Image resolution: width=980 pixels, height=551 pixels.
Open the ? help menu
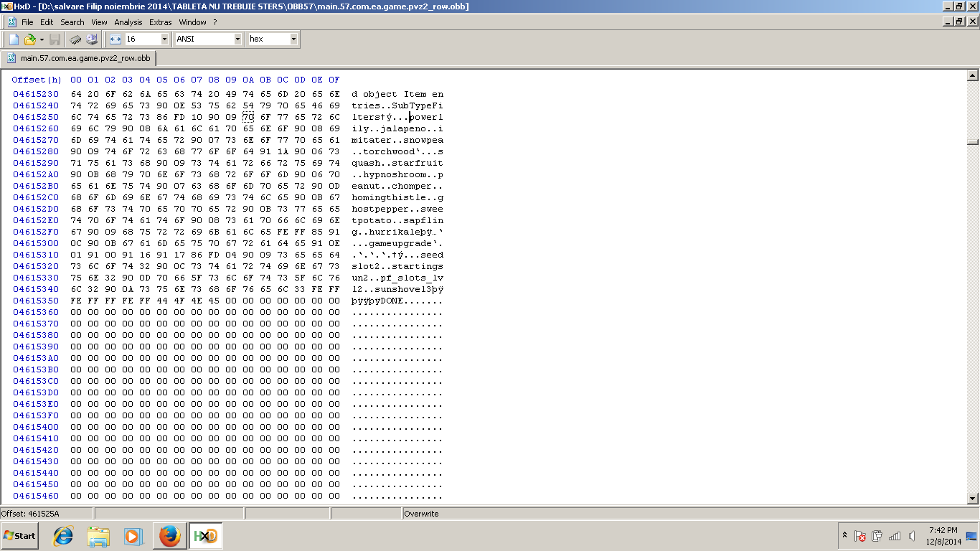pyautogui.click(x=215, y=22)
